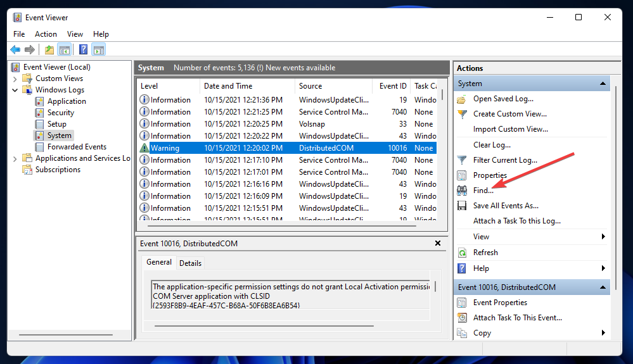The height and width of the screenshot is (364, 633).
Task: Toggle Show/Hide Action Pane toolbar icon
Action: point(98,49)
